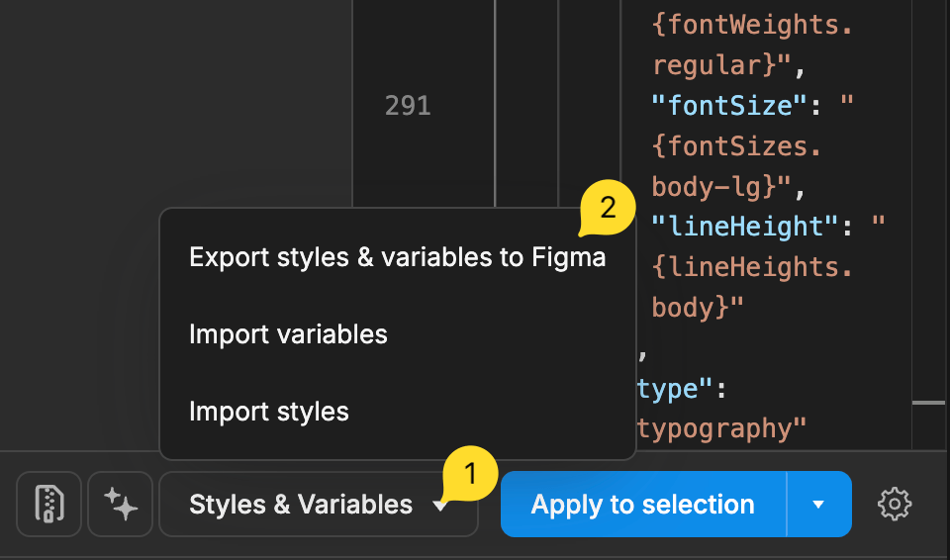Image resolution: width=950 pixels, height=560 pixels.
Task: Click the typography" value text
Action: coord(722,428)
